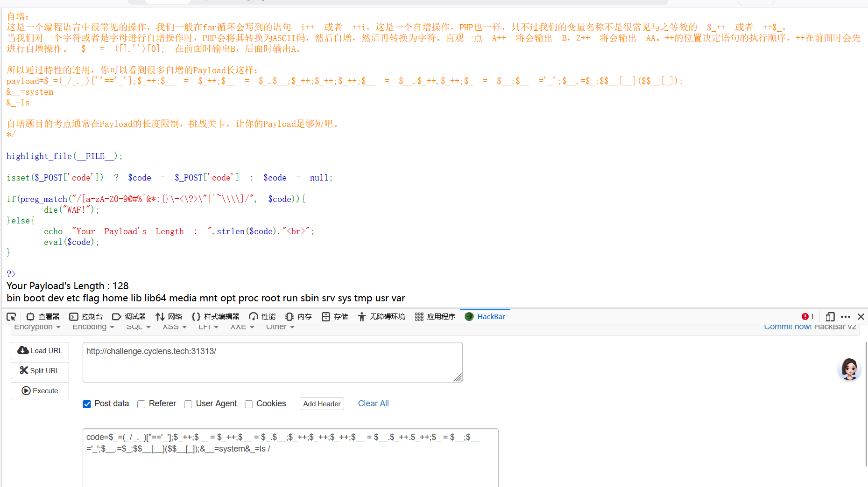
Task: Click the highlight_file(__FILE__) code line
Action: coord(64,156)
